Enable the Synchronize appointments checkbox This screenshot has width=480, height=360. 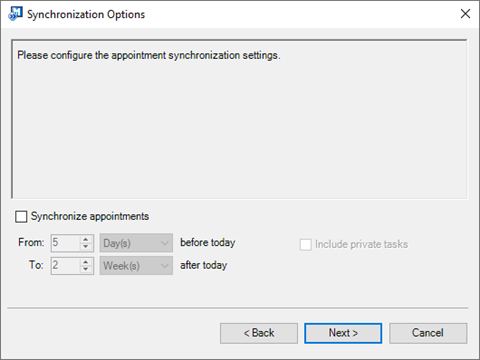(x=21, y=216)
